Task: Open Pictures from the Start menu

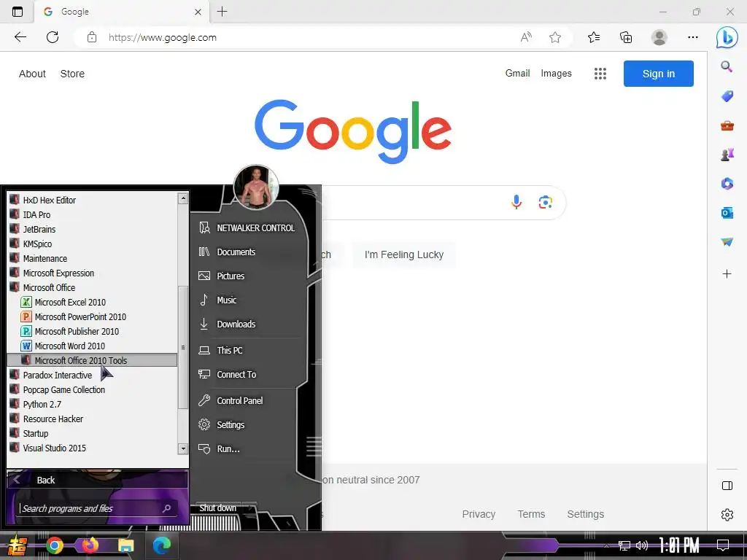Action: click(x=222, y=276)
